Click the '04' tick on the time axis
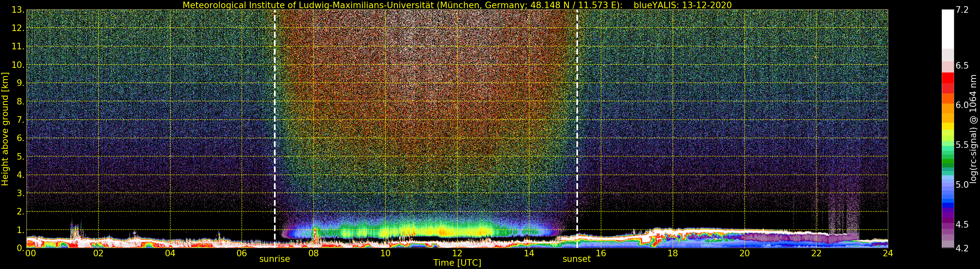The width and height of the screenshot is (980, 269). tap(170, 253)
